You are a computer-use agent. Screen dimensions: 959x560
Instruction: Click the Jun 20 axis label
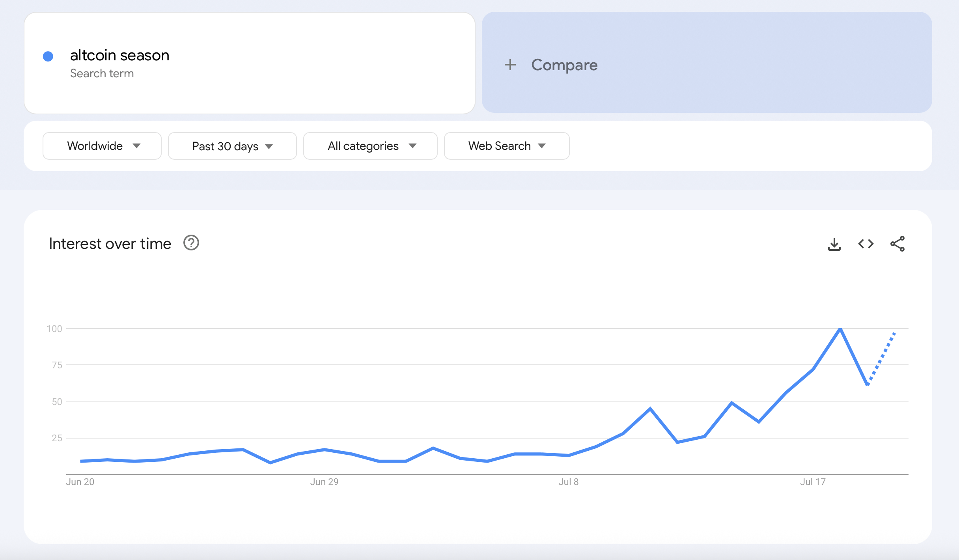coord(80,482)
